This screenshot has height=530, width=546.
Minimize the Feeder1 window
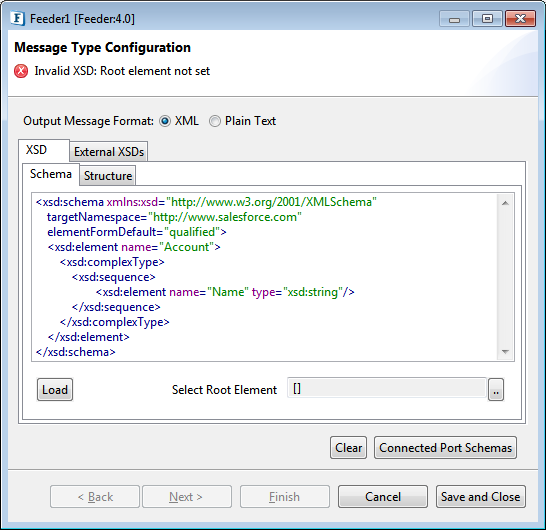tap(454, 19)
